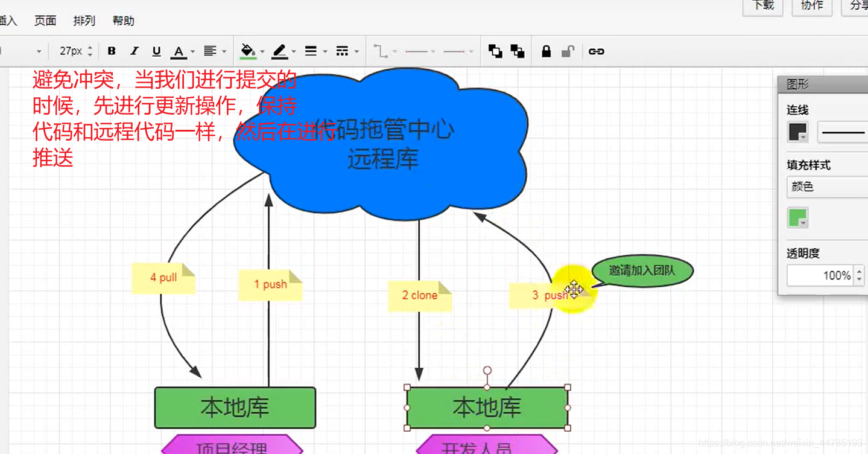Click the 图形 panel title bar
The width and height of the screenshot is (868, 454).
coord(823,85)
